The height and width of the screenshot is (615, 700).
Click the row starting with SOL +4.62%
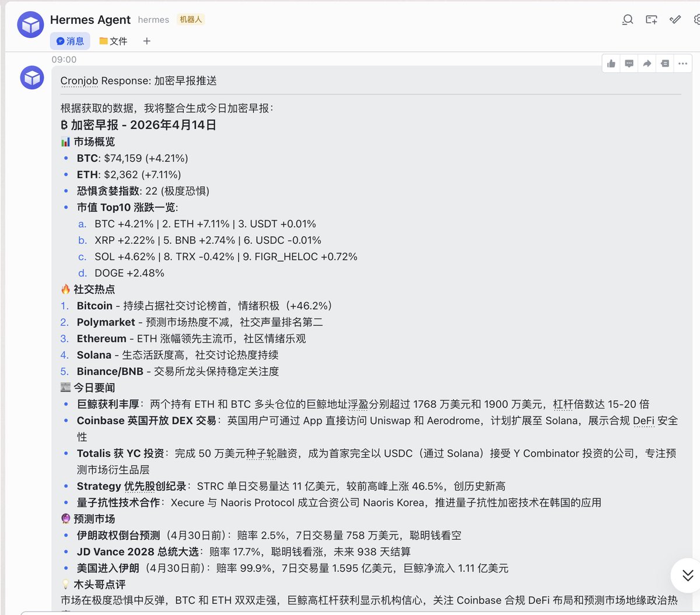tap(226, 257)
